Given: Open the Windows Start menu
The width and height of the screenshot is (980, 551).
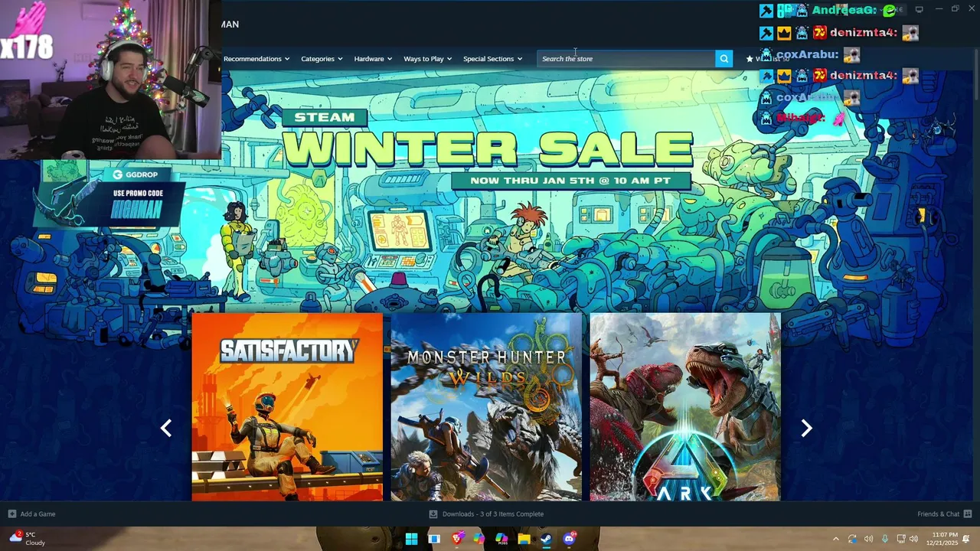Looking at the screenshot, I should (x=411, y=539).
